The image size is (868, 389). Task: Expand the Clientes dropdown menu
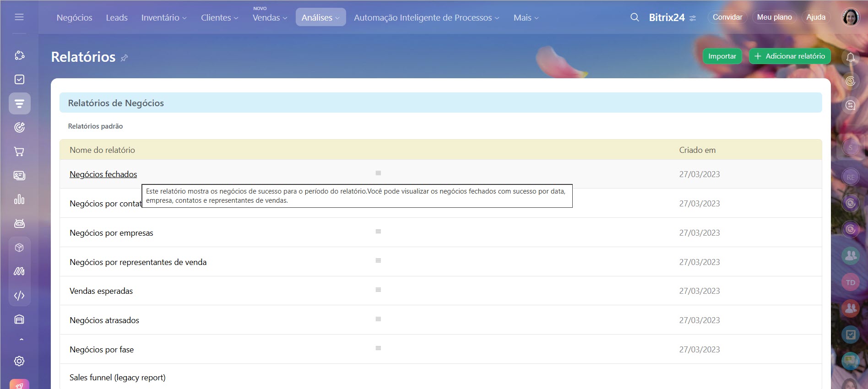click(219, 18)
